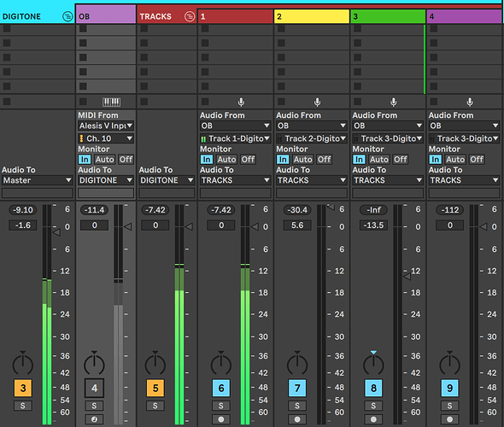Collapse the TRACKS group with the fold icon
The width and height of the screenshot is (504, 427).
(190, 16)
